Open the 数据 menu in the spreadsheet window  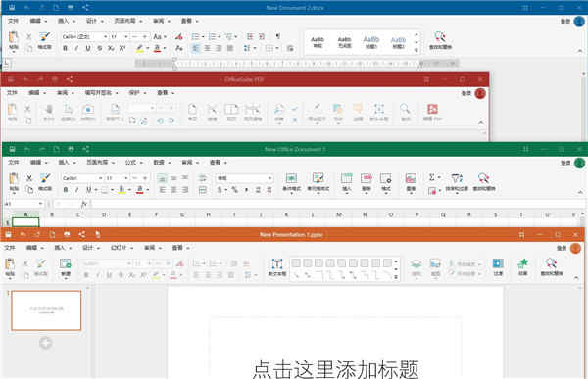coord(162,162)
